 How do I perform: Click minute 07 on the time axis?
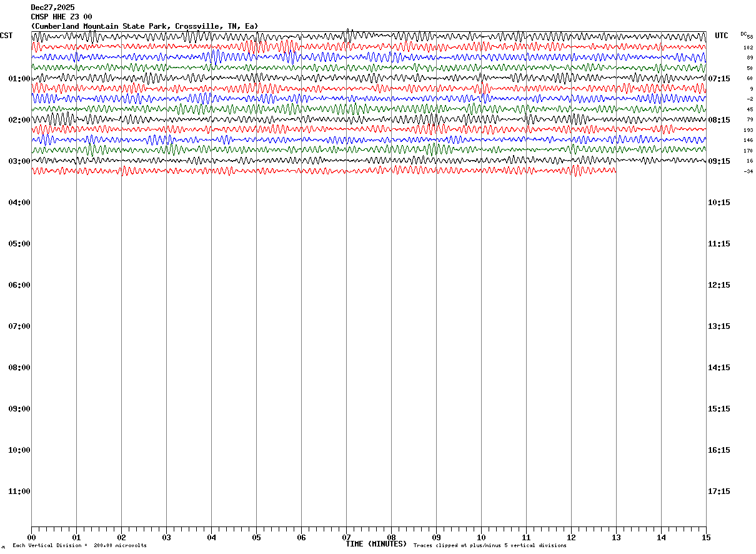[x=346, y=538]
